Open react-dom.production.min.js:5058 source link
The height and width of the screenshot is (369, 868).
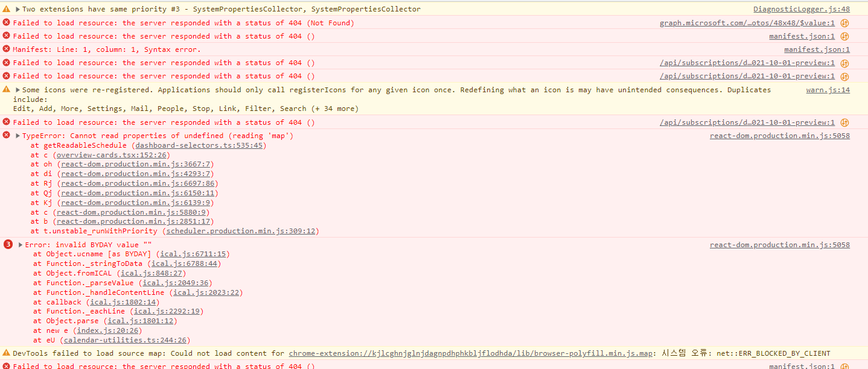(x=779, y=135)
